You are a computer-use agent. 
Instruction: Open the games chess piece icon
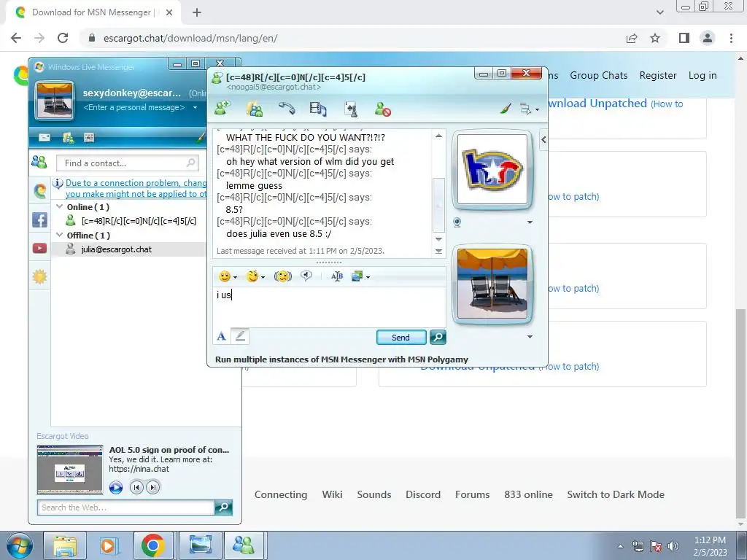click(351, 109)
